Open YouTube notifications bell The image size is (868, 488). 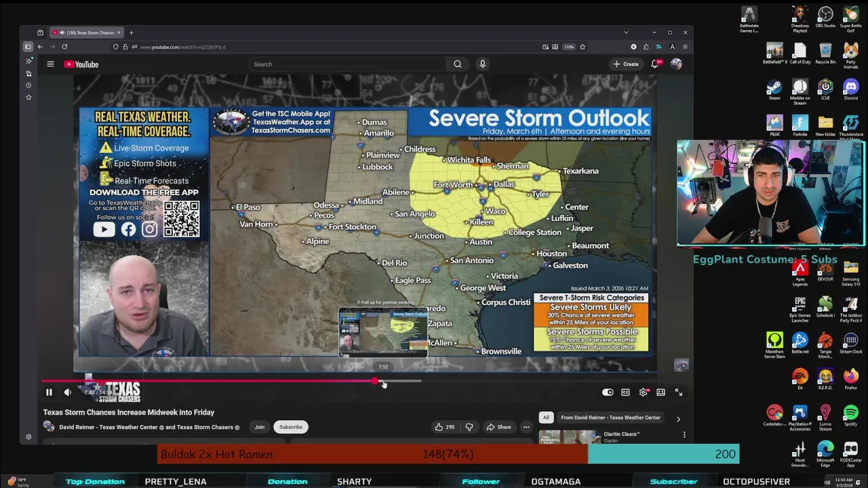pyautogui.click(x=656, y=64)
